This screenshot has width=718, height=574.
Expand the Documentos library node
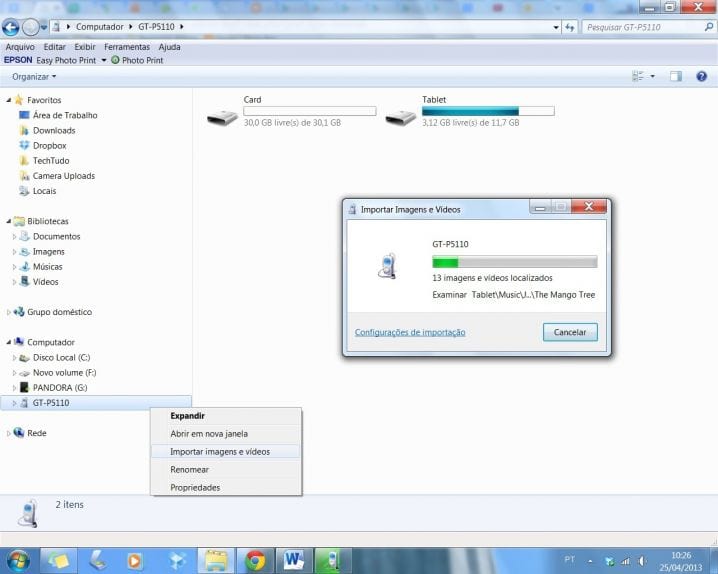14,237
